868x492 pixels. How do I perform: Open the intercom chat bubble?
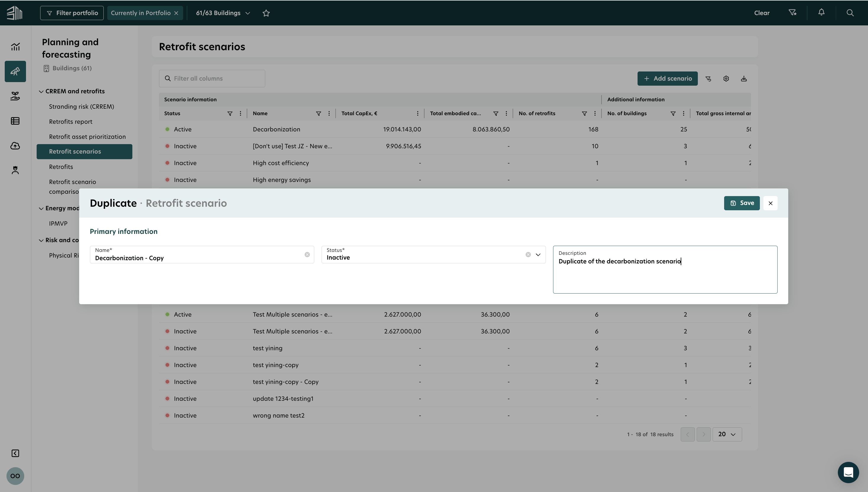point(848,472)
